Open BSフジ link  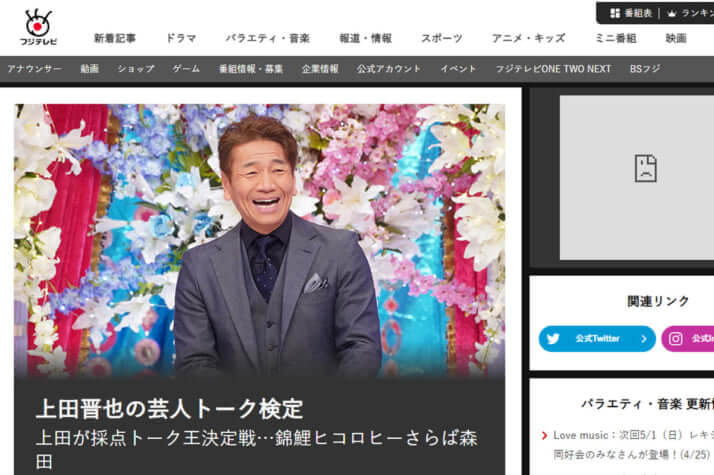click(645, 69)
